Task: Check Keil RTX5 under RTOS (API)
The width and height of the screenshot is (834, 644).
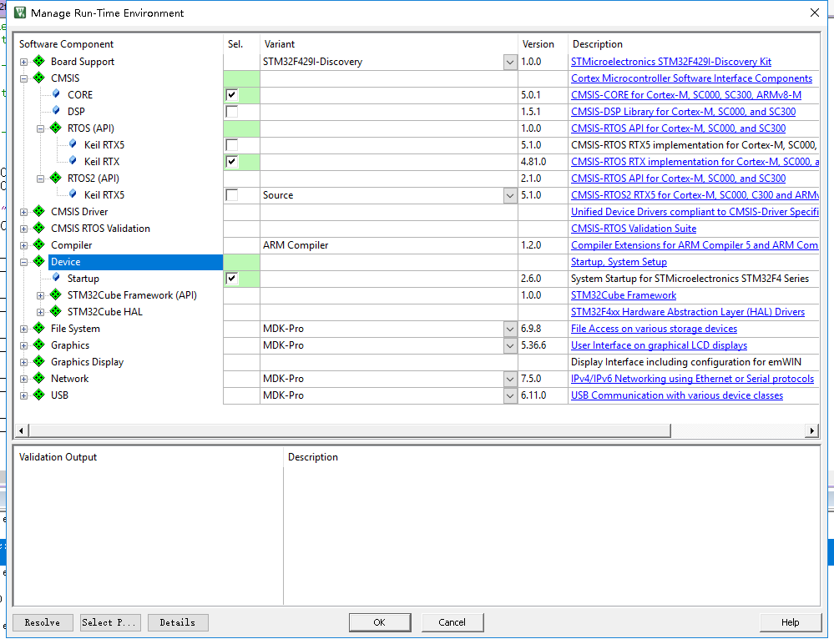Action: click(x=232, y=145)
